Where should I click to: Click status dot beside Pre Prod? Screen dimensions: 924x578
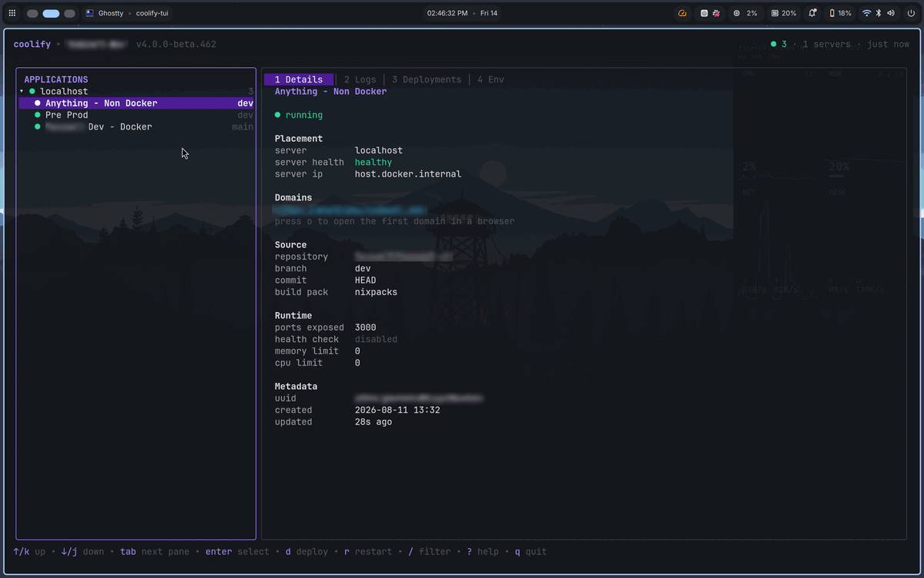(x=37, y=115)
